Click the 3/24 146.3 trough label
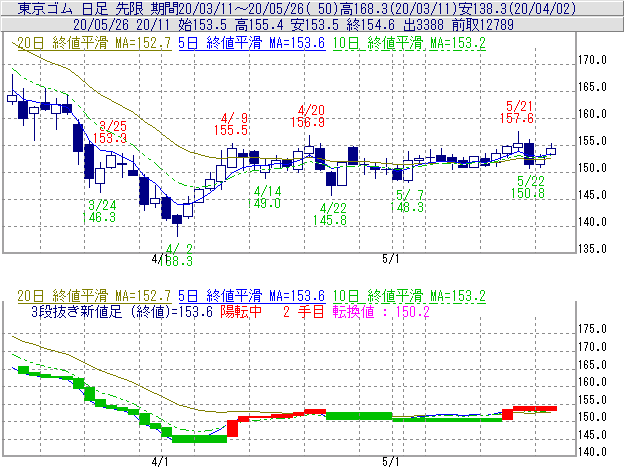This screenshot has width=624, height=474. pos(99,211)
